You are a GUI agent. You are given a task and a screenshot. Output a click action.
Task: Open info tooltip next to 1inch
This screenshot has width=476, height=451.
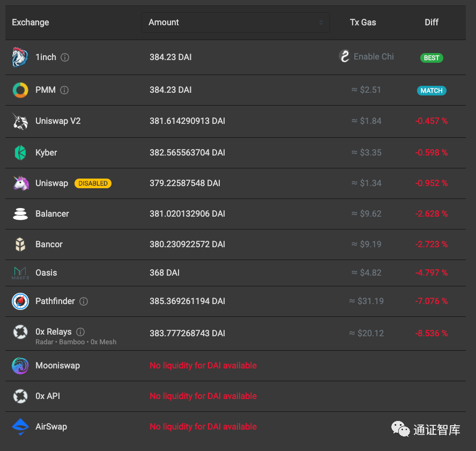coord(65,57)
